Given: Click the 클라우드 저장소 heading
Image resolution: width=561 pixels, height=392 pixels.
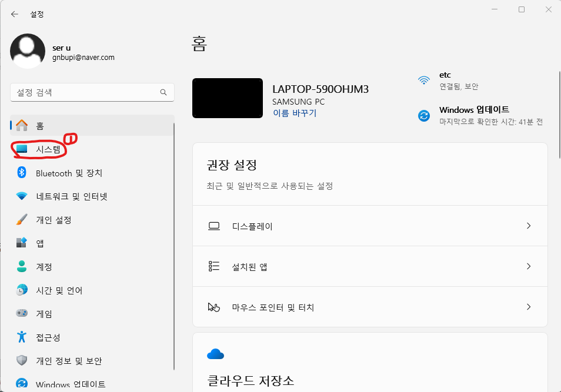Looking at the screenshot, I should [251, 381].
